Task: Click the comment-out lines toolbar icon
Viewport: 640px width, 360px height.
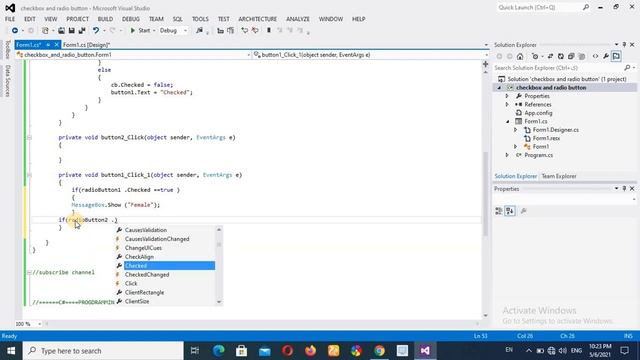Action: point(244,31)
